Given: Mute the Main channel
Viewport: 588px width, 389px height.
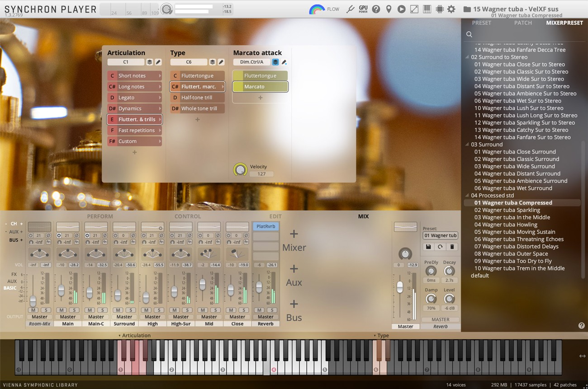Looking at the screenshot, I should coord(62,310).
